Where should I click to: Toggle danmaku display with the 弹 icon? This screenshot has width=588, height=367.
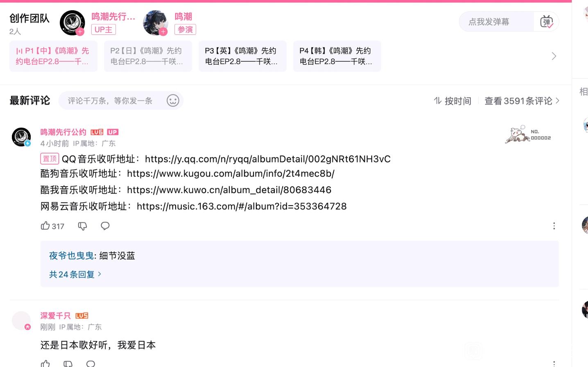click(x=547, y=22)
